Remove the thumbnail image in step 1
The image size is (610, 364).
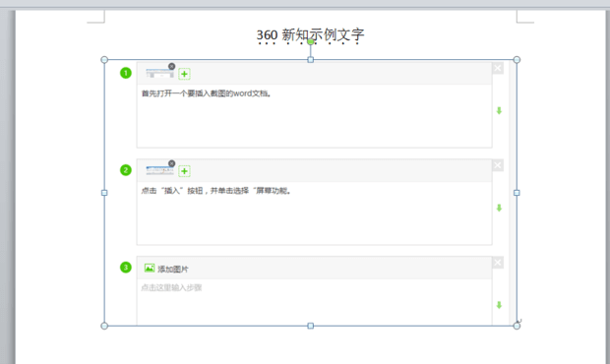coord(171,66)
